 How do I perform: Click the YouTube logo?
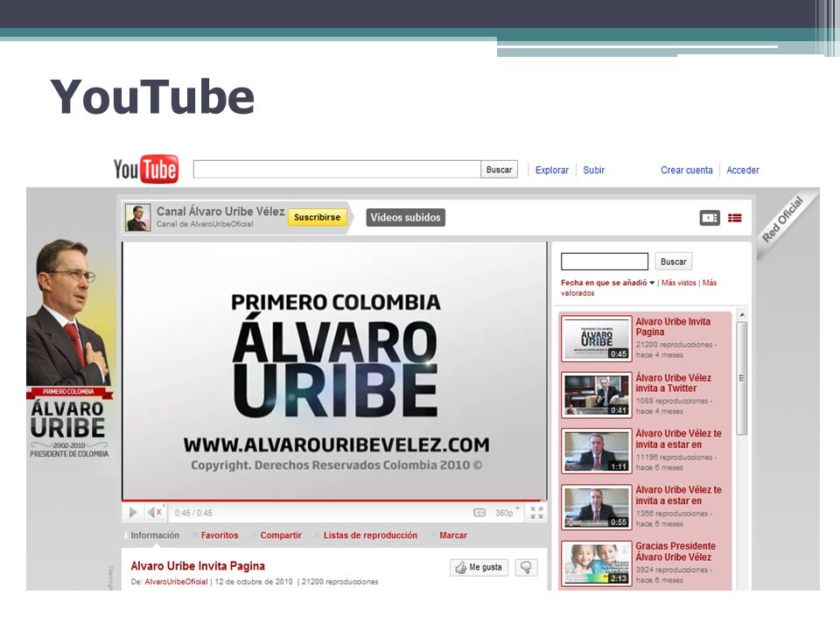click(146, 169)
